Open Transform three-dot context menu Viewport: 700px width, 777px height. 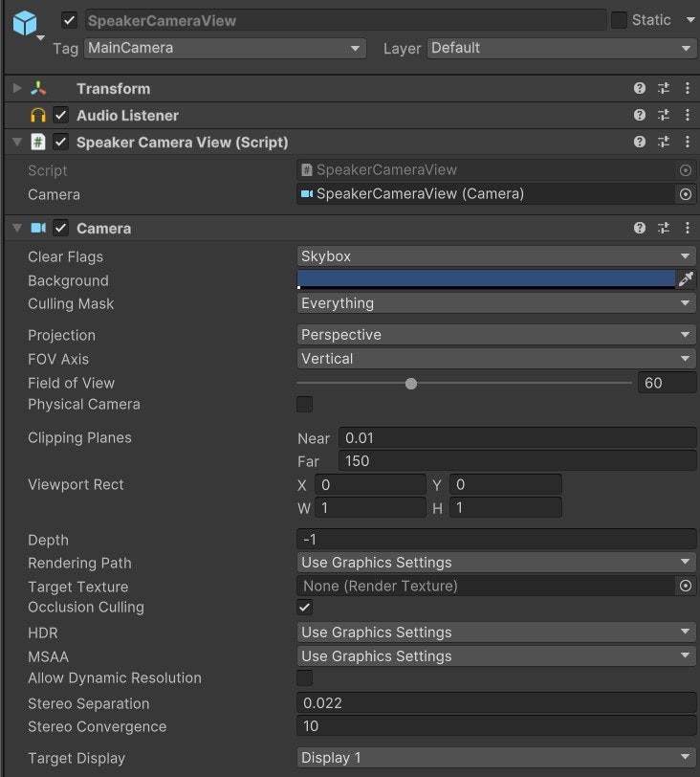688,88
